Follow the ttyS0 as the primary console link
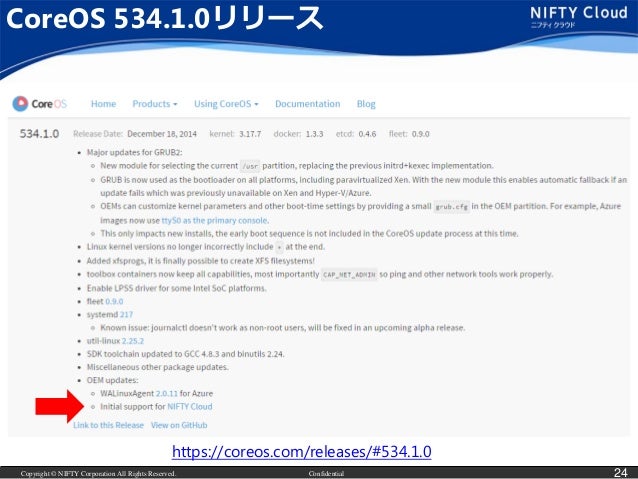Image resolution: width=638 pixels, height=479 pixels. (214, 220)
